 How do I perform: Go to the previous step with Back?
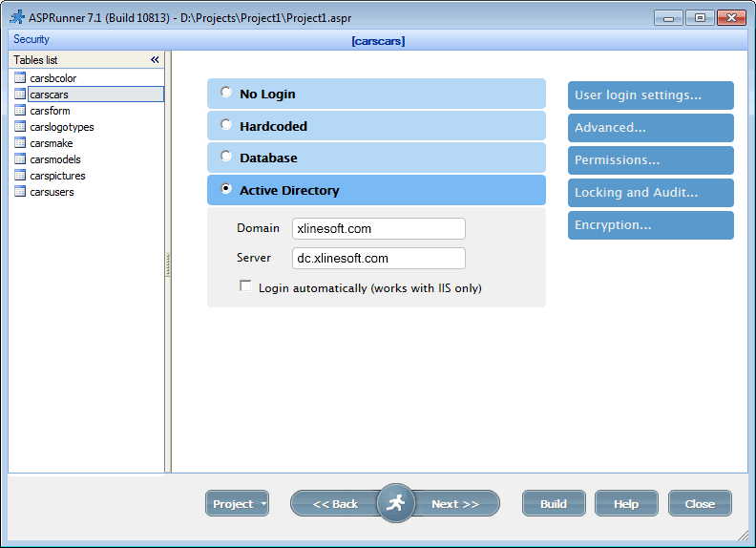(335, 504)
